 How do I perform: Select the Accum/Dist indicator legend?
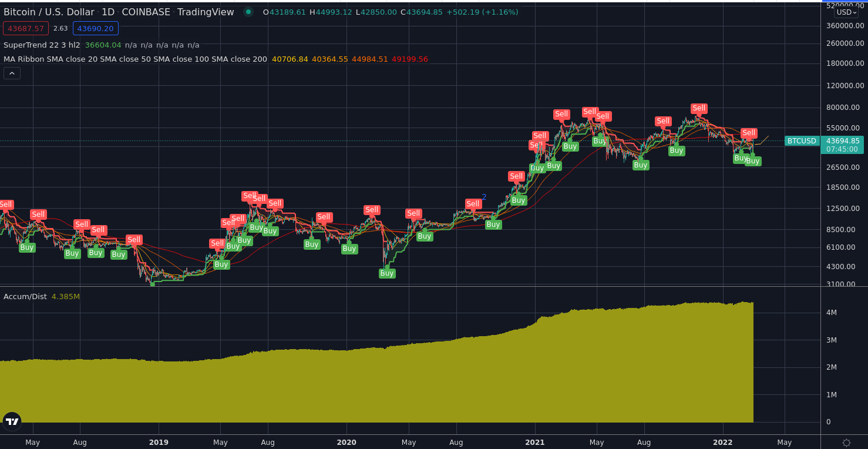point(25,297)
